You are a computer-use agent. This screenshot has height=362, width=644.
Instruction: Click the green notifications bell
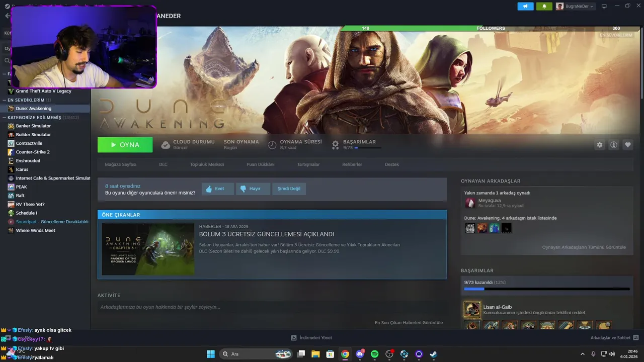(544, 6)
